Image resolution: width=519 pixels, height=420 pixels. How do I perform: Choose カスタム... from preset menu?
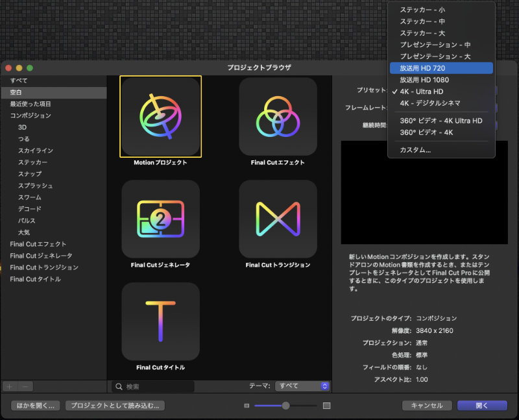(441, 150)
